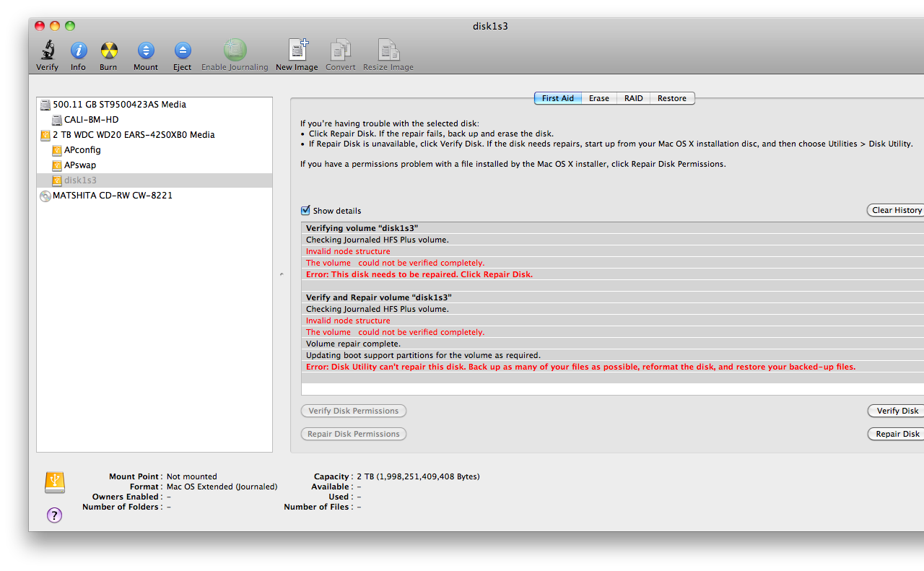The width and height of the screenshot is (924, 571).
Task: Click the Burn toolbar icon
Action: point(108,50)
